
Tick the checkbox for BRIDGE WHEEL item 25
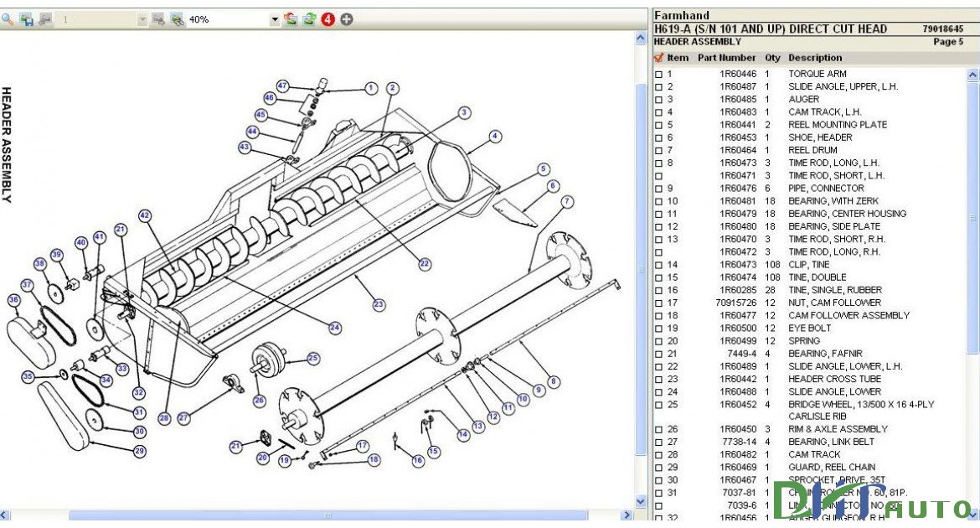[x=658, y=405]
